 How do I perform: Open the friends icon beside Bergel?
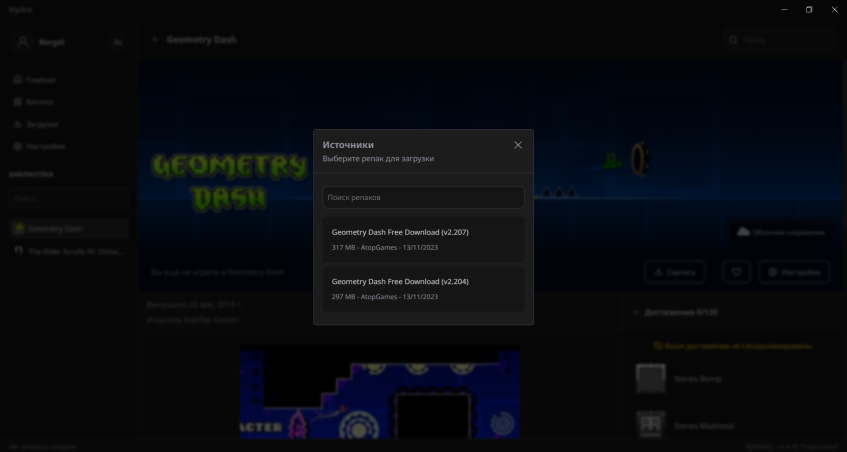point(117,42)
